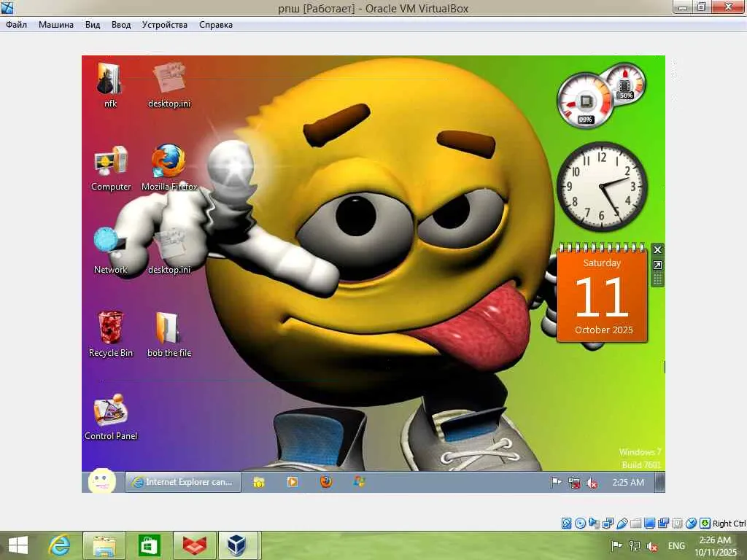Click the CPU meter gadget dial
The width and height of the screenshot is (747, 560).
click(x=585, y=101)
